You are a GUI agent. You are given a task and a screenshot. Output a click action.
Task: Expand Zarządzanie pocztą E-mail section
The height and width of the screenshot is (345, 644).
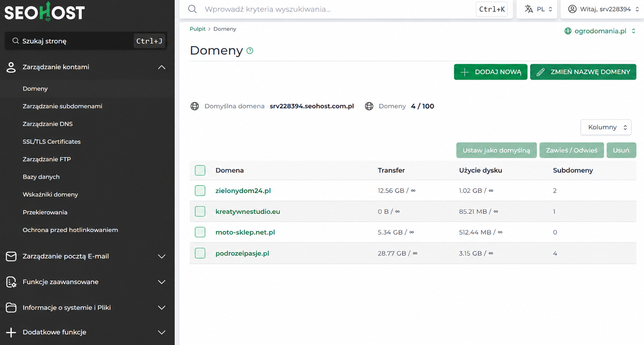click(162, 256)
